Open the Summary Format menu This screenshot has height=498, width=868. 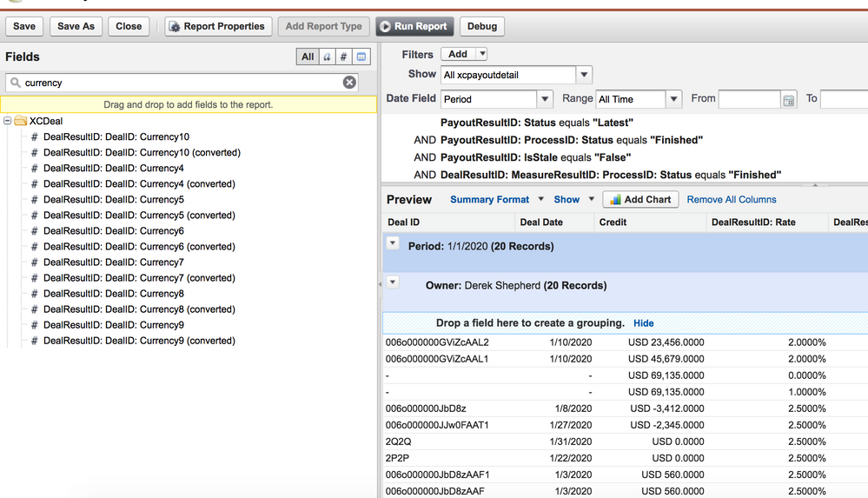click(x=496, y=199)
